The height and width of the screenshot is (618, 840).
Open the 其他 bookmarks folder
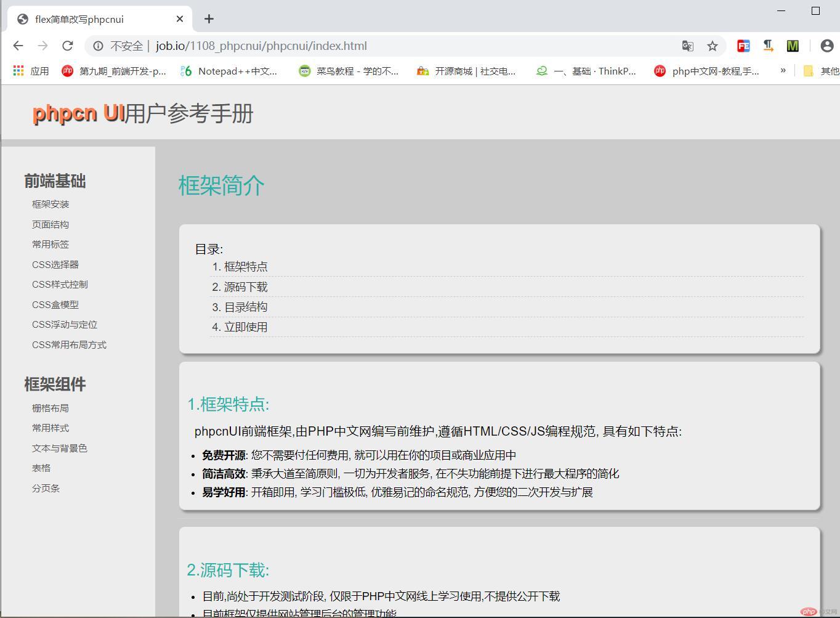point(821,71)
